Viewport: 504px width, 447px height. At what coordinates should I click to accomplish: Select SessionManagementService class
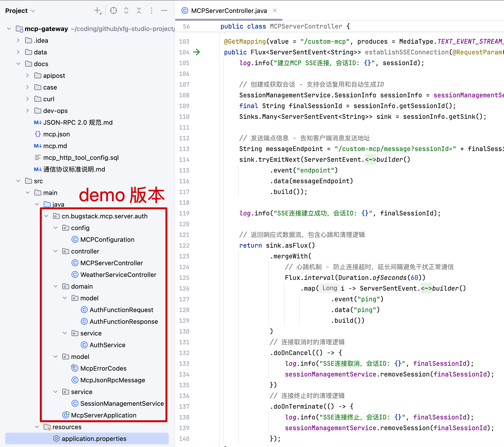coord(122,403)
